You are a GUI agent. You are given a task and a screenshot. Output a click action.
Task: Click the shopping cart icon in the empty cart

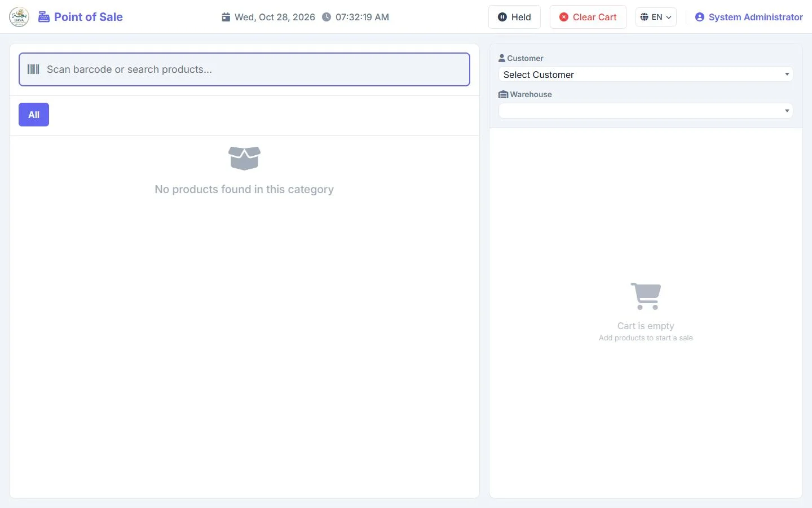646,296
